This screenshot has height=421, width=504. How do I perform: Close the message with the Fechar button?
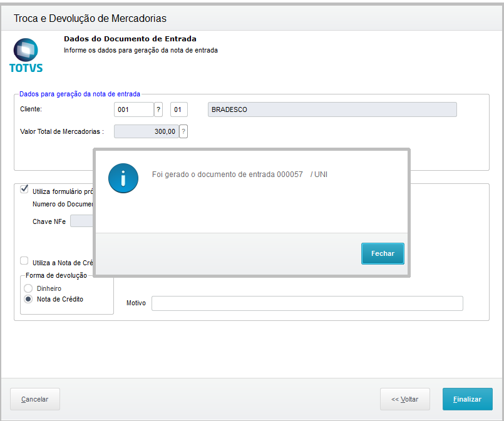coord(383,253)
